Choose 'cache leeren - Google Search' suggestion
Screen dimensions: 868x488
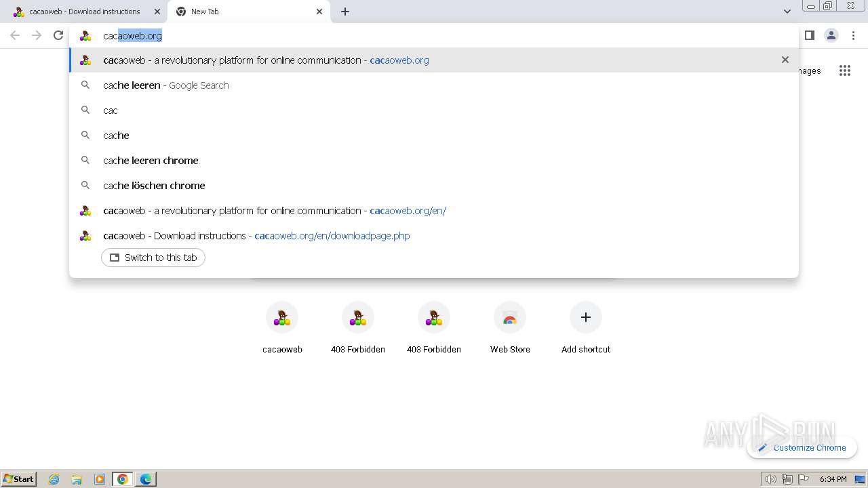click(x=434, y=85)
